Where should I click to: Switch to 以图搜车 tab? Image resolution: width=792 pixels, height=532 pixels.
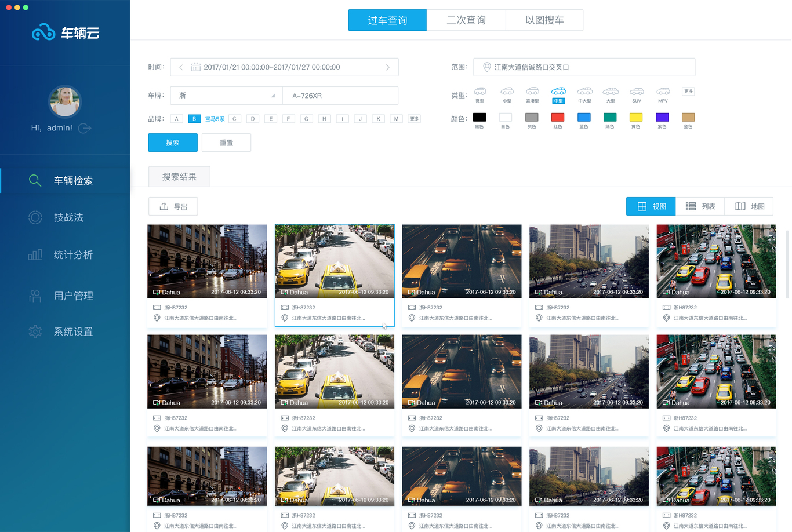[544, 20]
